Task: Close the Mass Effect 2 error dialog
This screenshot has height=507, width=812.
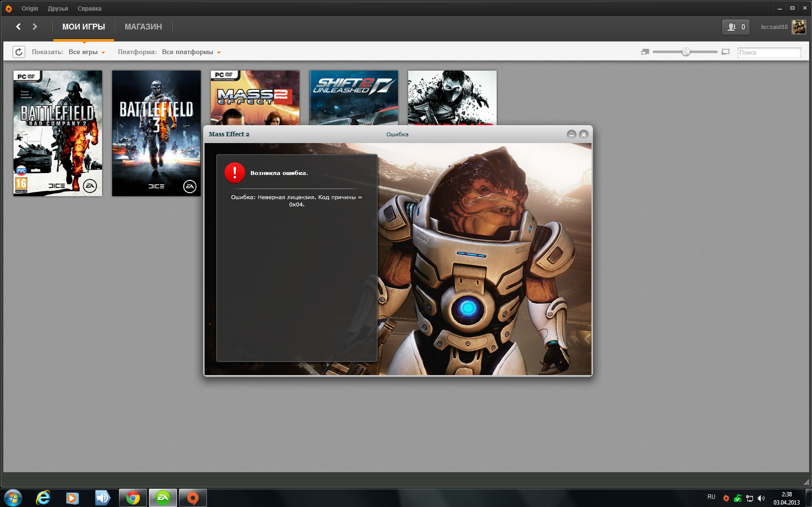Action: [x=584, y=134]
